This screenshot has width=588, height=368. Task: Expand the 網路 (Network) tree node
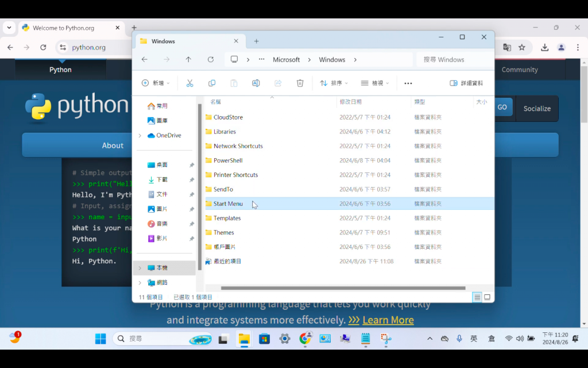(x=140, y=282)
